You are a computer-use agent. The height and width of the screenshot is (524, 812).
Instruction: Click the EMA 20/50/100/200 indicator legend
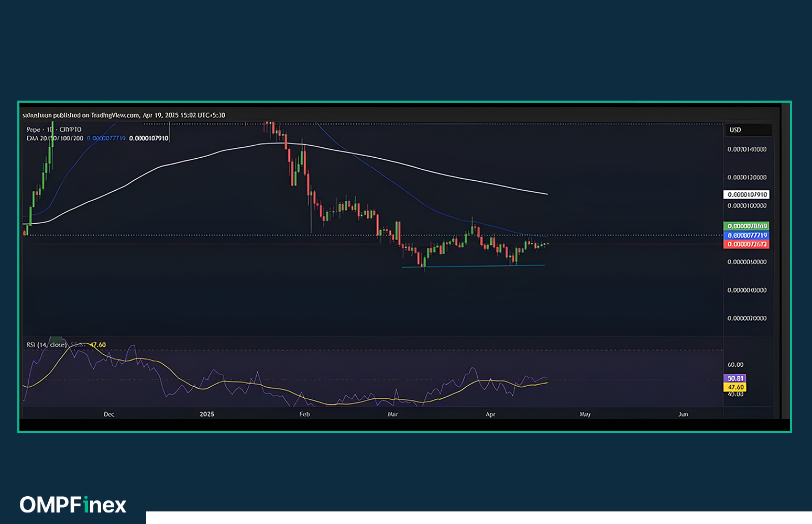pyautogui.click(x=55, y=138)
